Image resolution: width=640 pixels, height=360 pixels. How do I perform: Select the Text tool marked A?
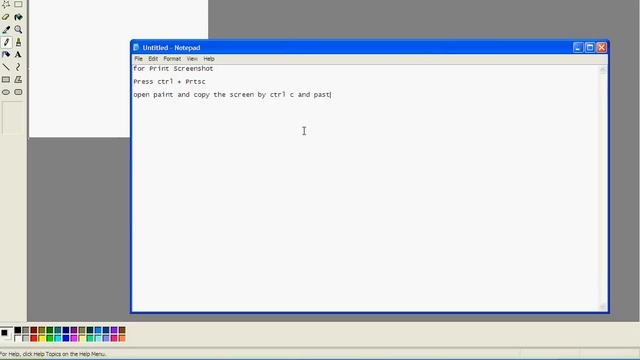pos(18,55)
